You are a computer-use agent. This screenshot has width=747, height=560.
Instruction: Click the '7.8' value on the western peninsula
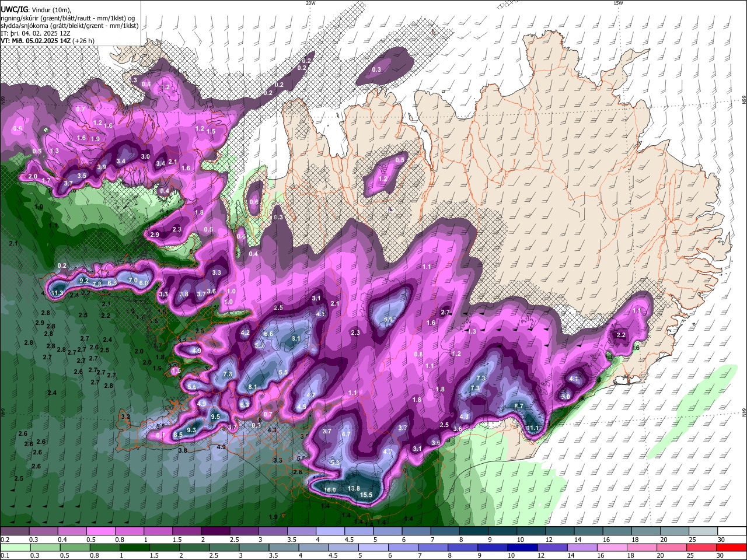click(x=97, y=284)
